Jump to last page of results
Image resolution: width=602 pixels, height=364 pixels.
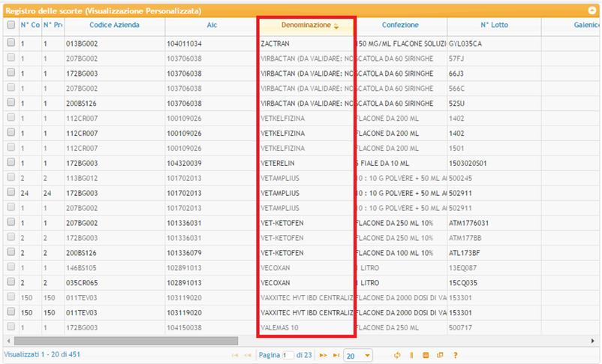point(336,355)
